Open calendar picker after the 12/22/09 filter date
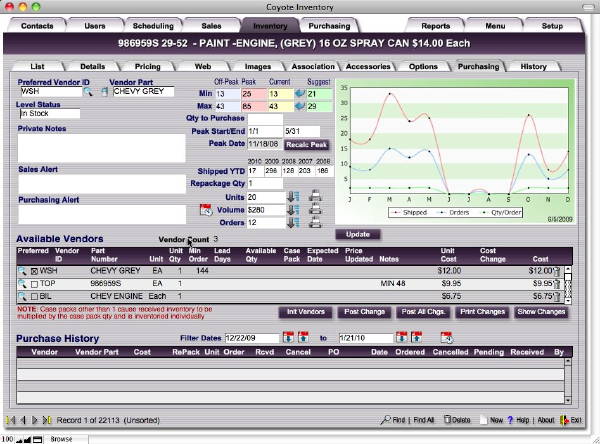This screenshot has height=444, width=600. pyautogui.click(x=288, y=339)
